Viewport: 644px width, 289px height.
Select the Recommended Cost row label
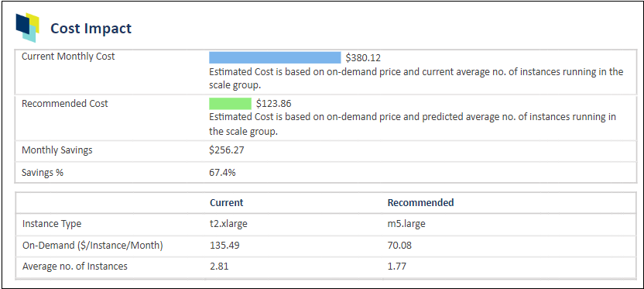65,104
